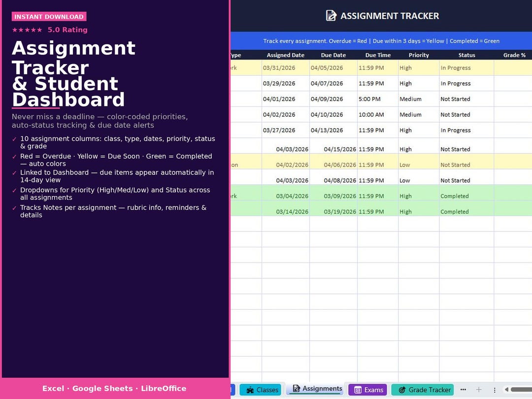The height and width of the screenshot is (399, 532).
Task: Select assigned date cell 03/29/2026
Action: tap(286, 83)
